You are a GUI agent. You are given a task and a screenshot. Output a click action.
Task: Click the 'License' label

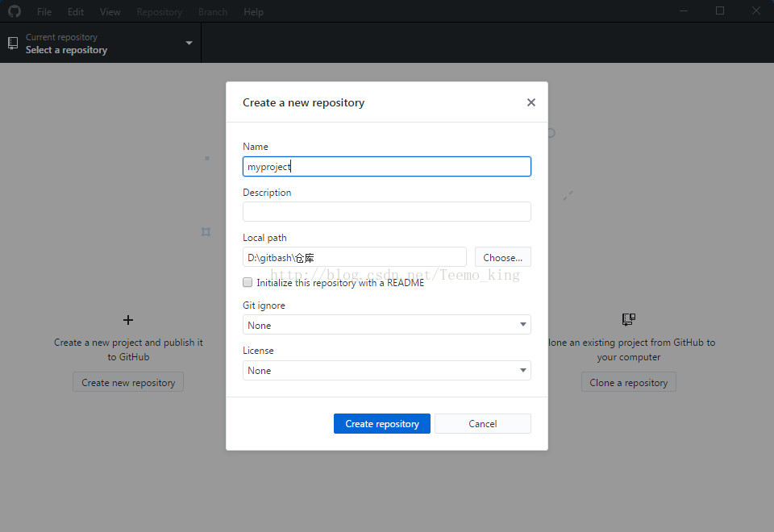(x=258, y=351)
